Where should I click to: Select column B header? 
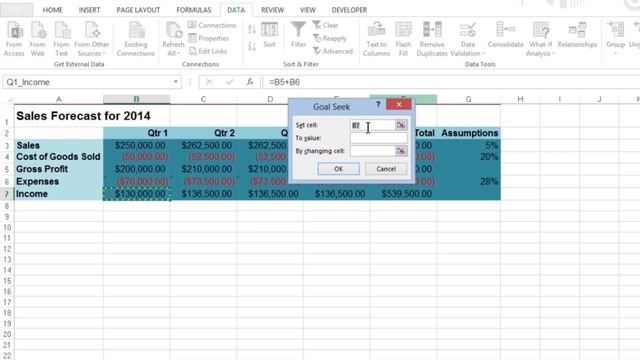coord(136,99)
